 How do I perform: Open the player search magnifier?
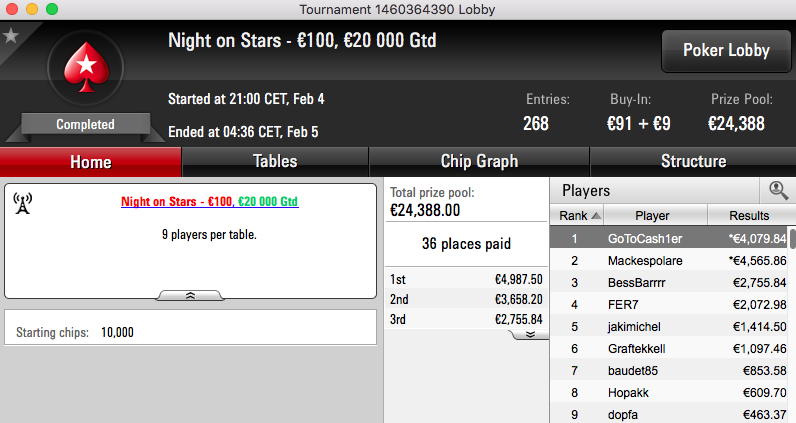click(x=778, y=191)
